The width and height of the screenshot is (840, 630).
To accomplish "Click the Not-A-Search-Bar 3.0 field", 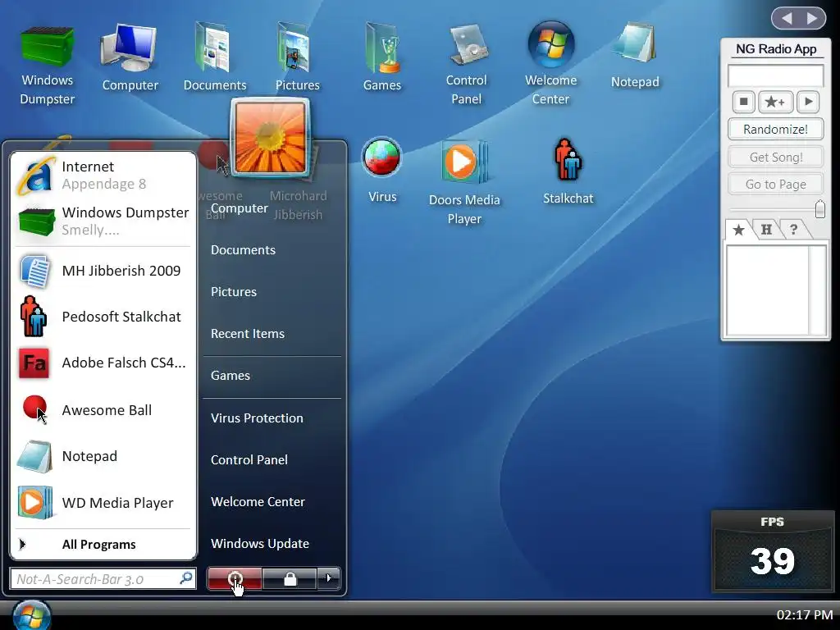I will tap(103, 578).
